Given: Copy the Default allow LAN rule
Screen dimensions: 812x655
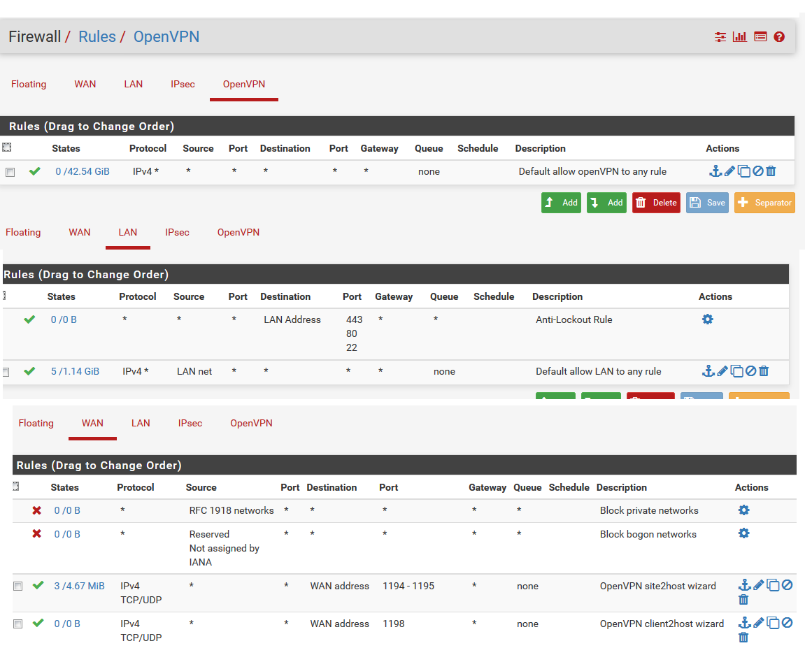Looking at the screenshot, I should click(x=736, y=371).
